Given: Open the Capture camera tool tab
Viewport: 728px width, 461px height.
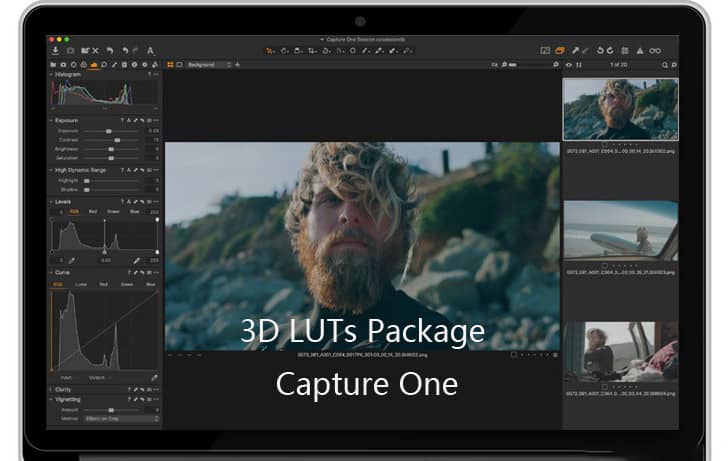Looking at the screenshot, I should (x=63, y=65).
